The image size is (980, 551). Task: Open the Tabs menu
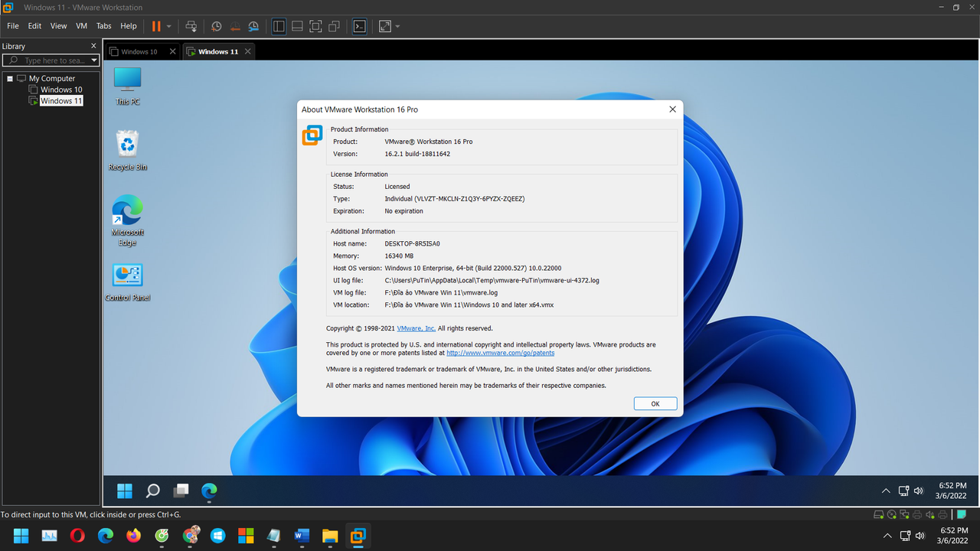104,26
